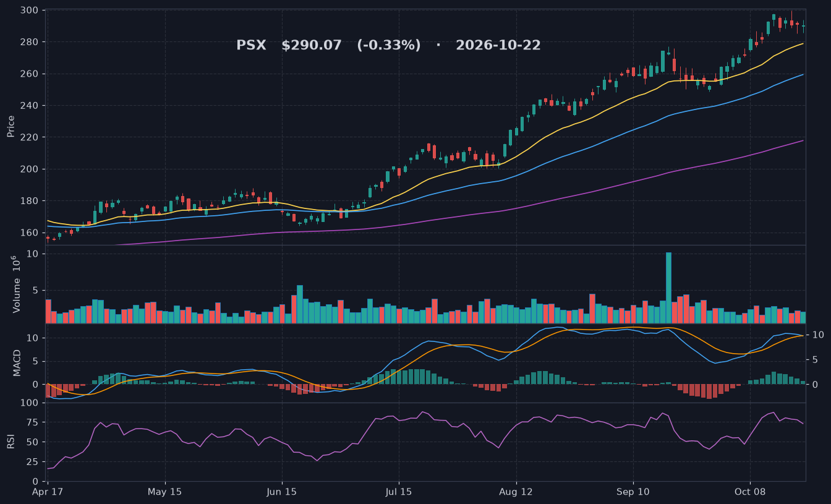The image size is (831, 504).
Task: Pick the 'Jun 15' date label
Action: 282,492
